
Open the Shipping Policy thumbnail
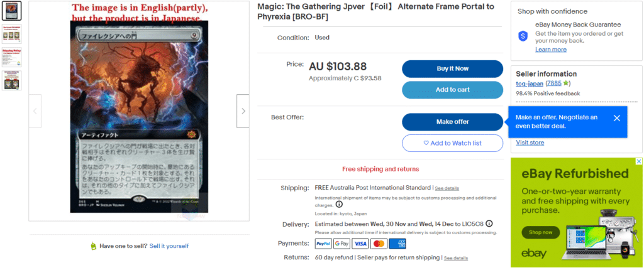click(12, 56)
